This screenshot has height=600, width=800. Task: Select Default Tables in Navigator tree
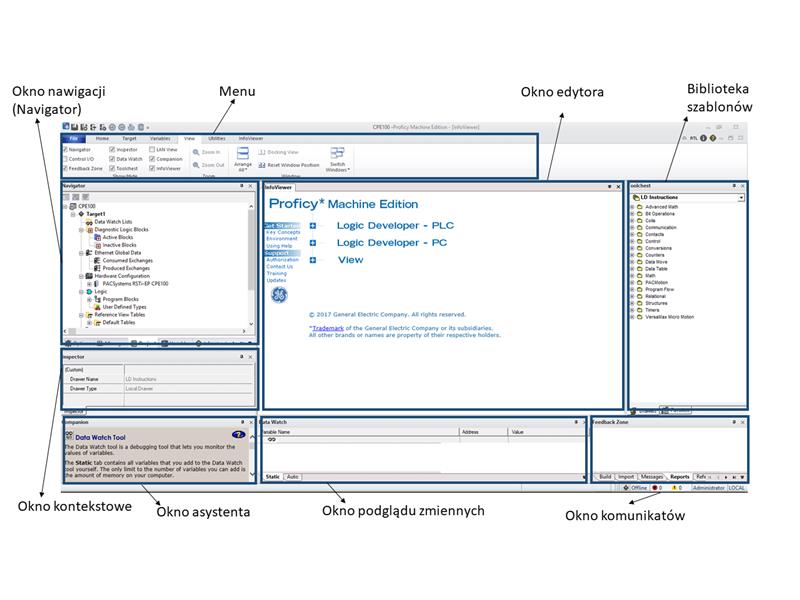click(118, 322)
